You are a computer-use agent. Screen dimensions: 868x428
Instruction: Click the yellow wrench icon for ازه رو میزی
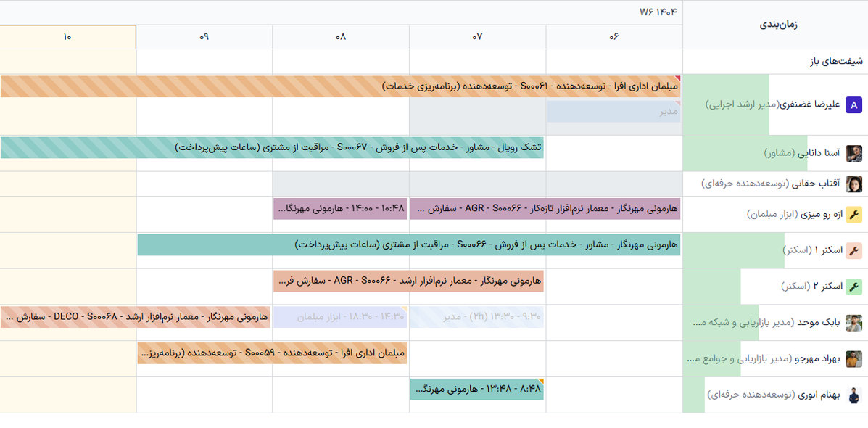tap(853, 214)
